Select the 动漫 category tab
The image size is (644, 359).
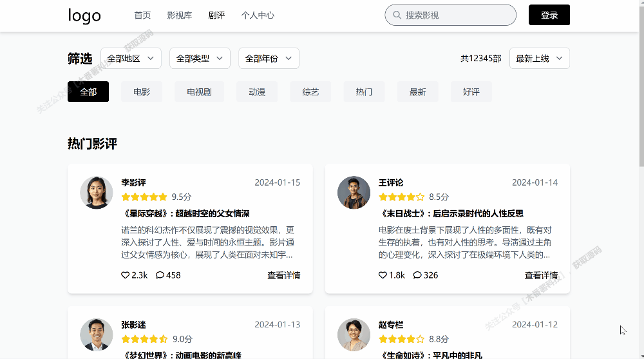pos(257,92)
